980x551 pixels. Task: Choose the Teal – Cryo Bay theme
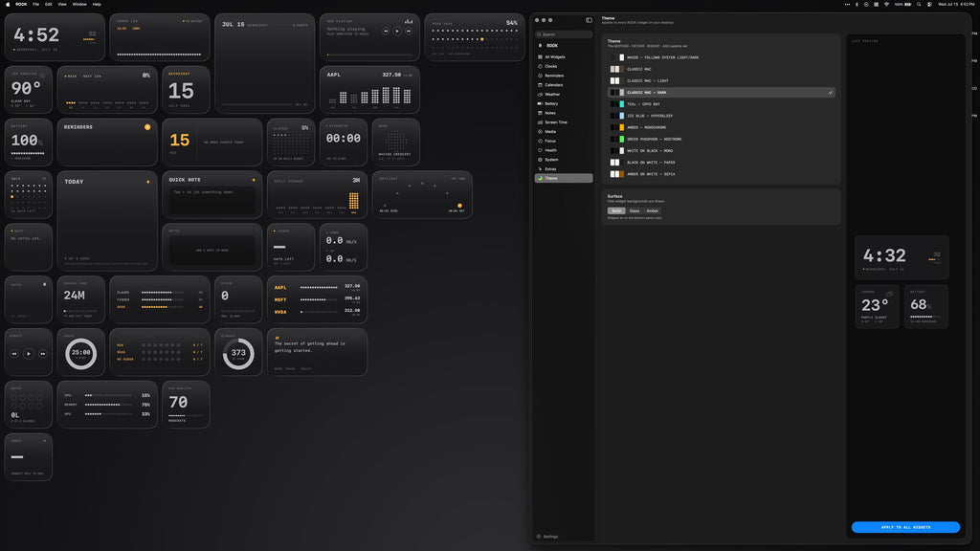(x=722, y=103)
